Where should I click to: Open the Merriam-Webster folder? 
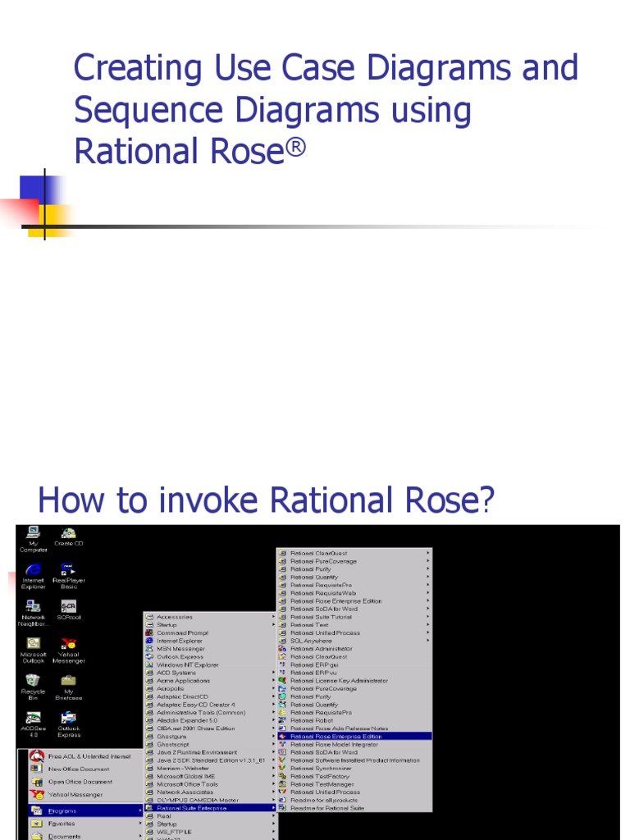click(209, 768)
